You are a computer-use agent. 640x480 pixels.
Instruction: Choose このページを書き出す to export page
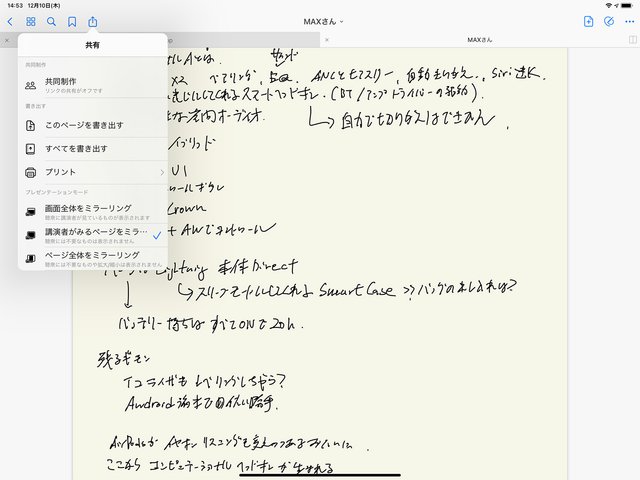[x=92, y=125]
